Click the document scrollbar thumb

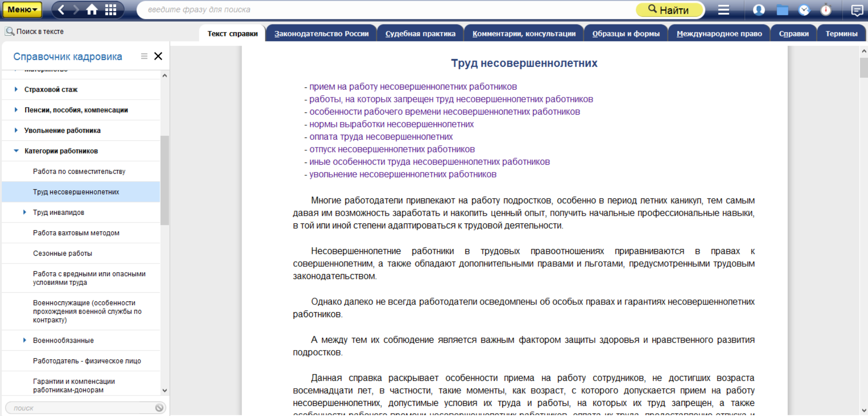coord(863,67)
